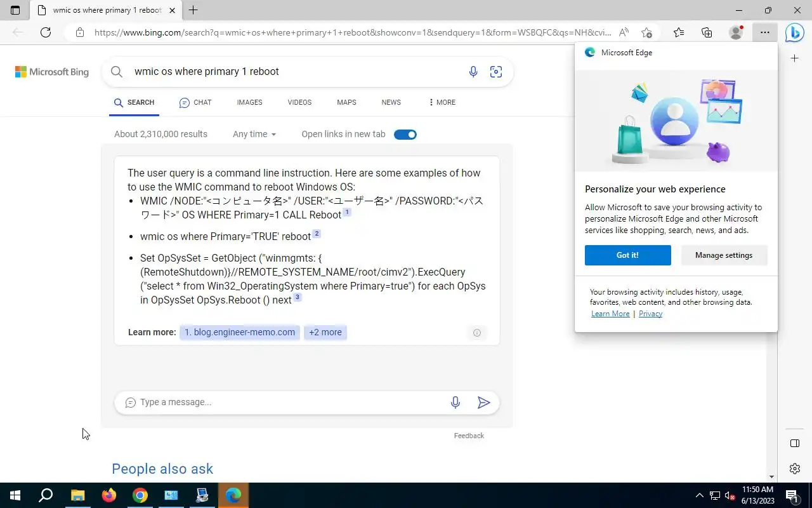Launch Google Chrome from taskbar
Viewport: 812px width, 508px height.
140,495
